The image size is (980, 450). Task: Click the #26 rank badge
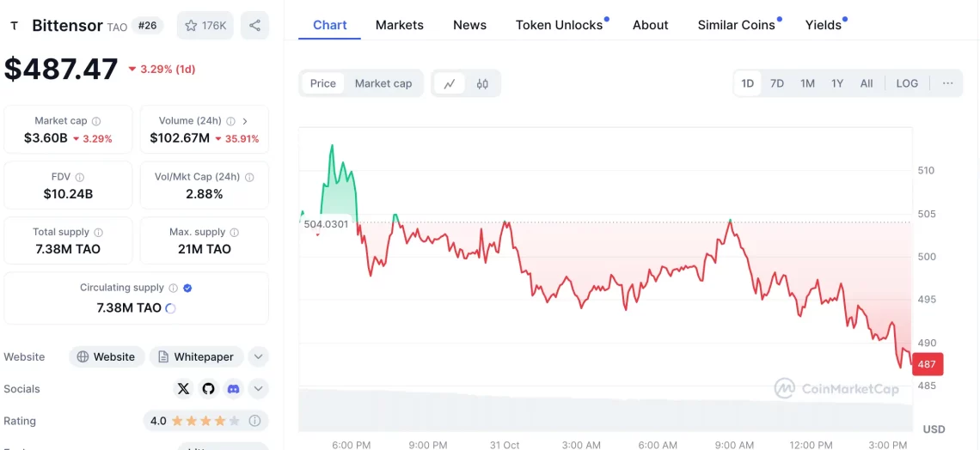(148, 26)
